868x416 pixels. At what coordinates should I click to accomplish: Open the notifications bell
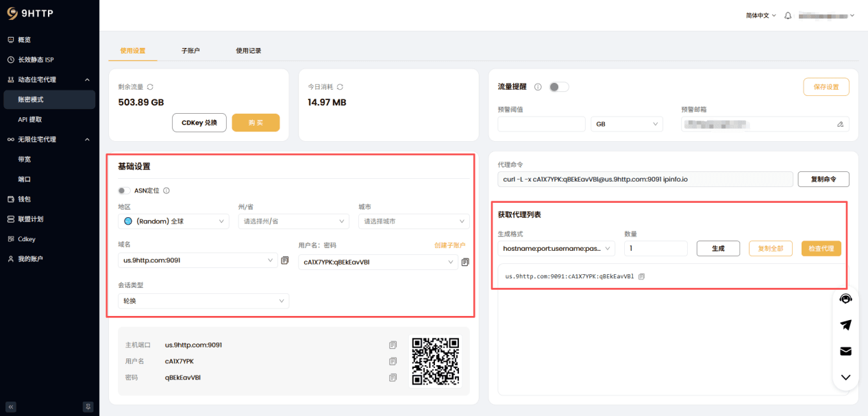788,15
